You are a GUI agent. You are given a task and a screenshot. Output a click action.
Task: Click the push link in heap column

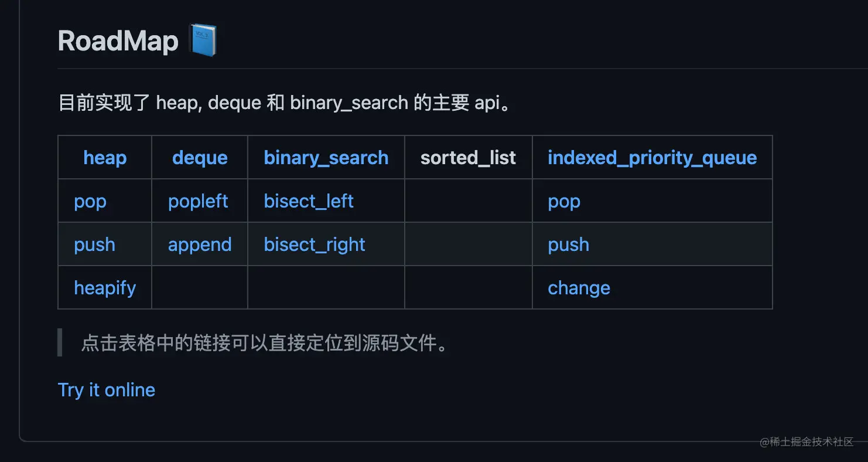94,244
